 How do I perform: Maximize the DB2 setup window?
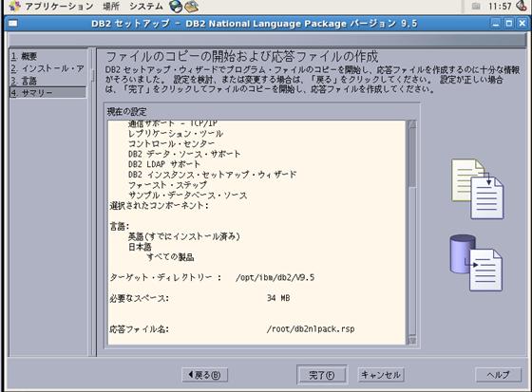click(x=509, y=24)
